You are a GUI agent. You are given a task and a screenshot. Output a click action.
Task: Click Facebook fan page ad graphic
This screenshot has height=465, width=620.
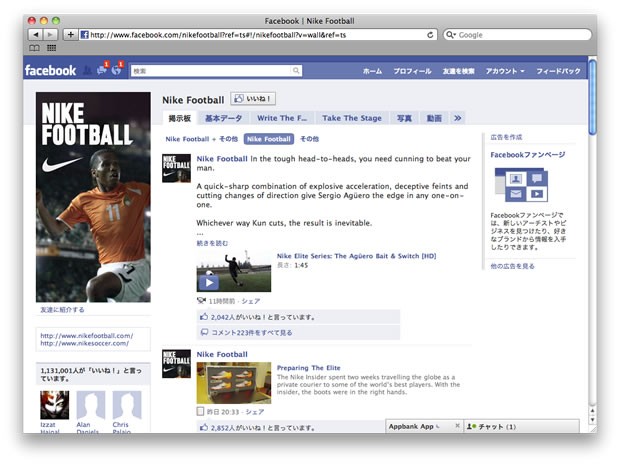(x=521, y=185)
